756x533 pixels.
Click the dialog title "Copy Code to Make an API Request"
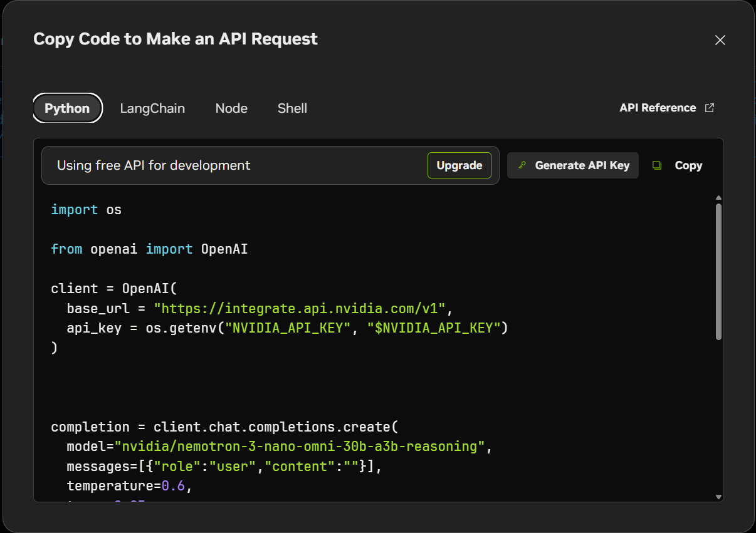176,39
